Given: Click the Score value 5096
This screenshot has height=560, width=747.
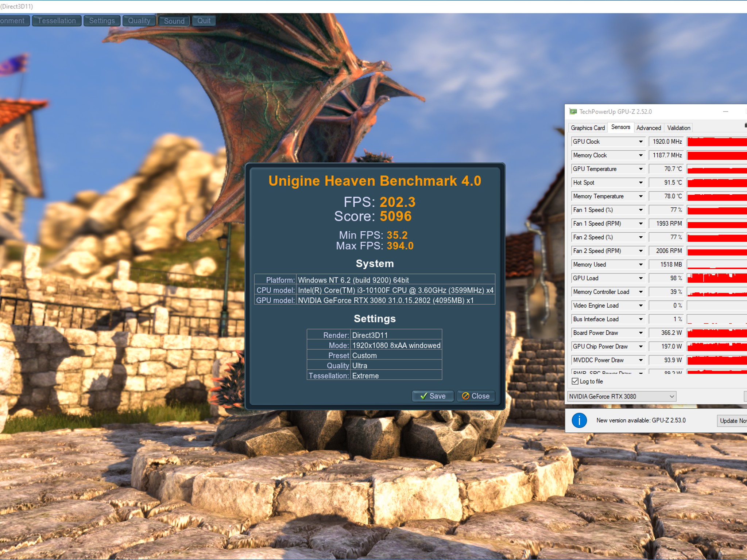Looking at the screenshot, I should click(x=396, y=217).
